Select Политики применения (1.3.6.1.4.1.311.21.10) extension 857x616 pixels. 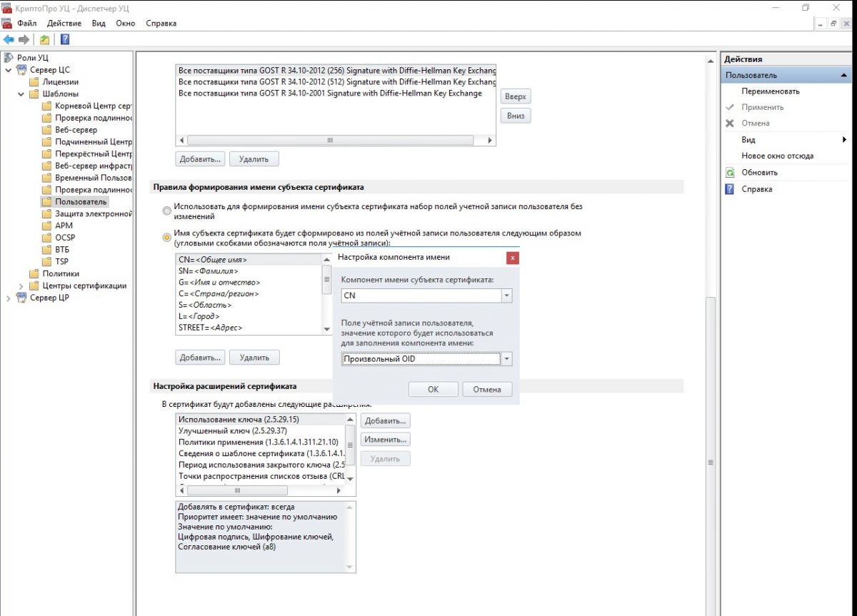[x=261, y=442]
